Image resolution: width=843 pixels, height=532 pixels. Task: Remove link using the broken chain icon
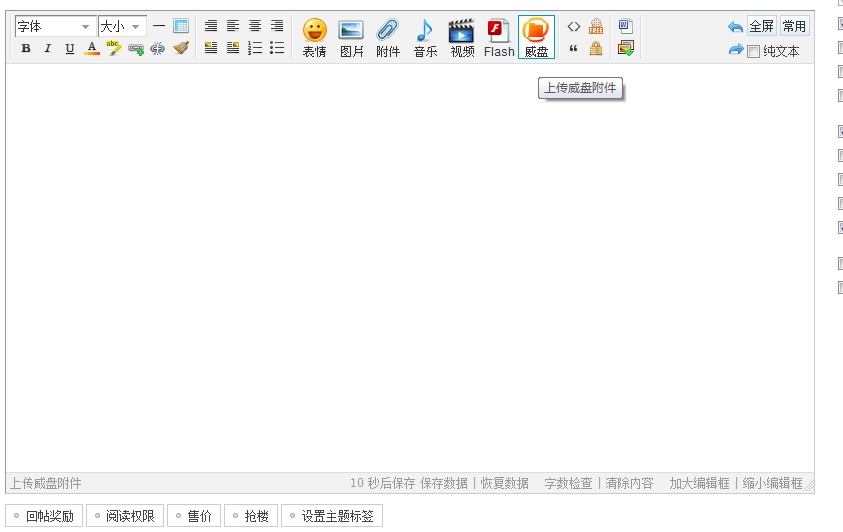click(x=158, y=48)
